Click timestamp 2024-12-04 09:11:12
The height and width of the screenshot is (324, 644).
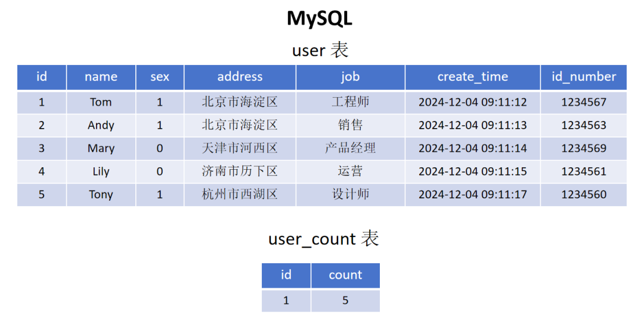[473, 102]
